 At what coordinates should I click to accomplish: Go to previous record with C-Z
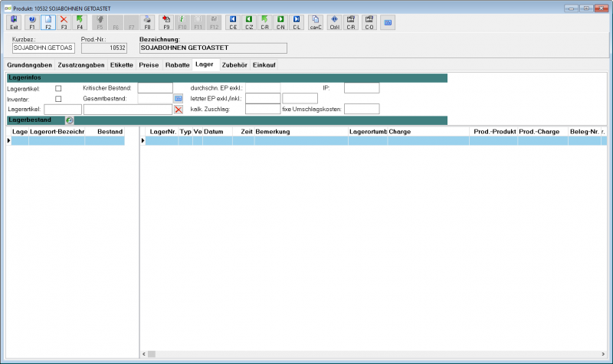tap(249, 22)
